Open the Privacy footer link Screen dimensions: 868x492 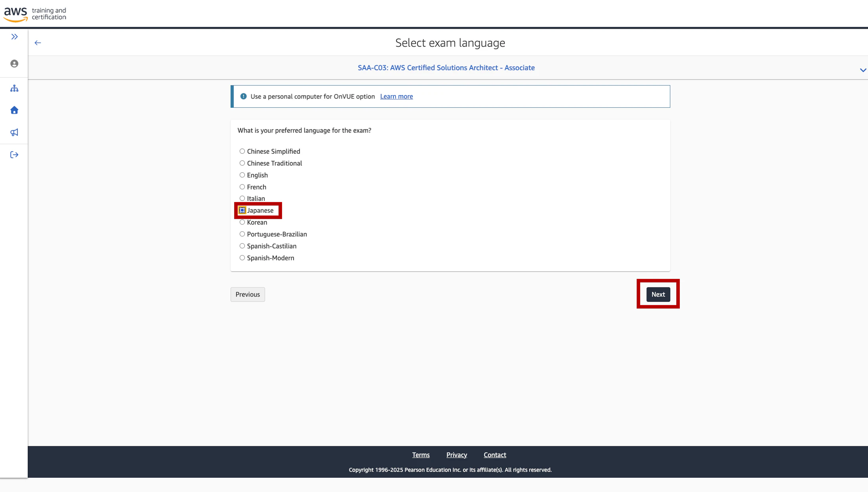pyautogui.click(x=457, y=455)
